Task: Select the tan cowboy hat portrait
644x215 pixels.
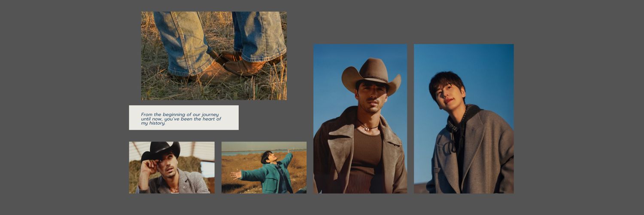Action: coord(360,119)
